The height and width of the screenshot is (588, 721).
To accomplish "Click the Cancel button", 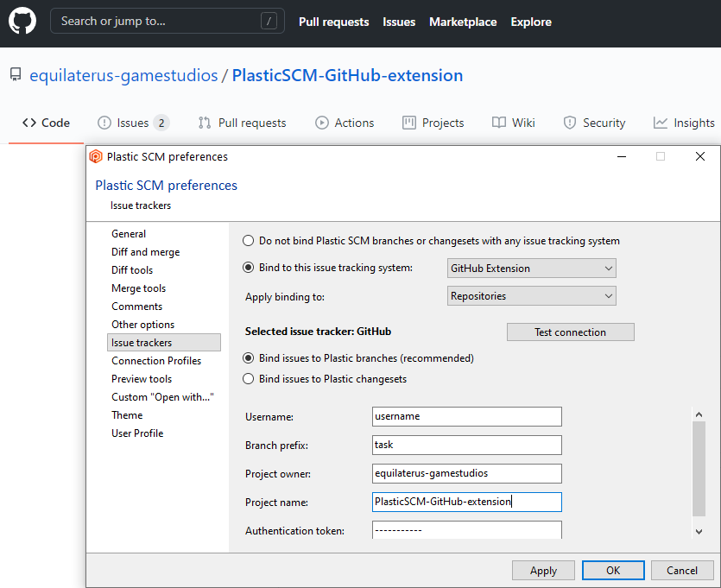I will click(x=682, y=571).
